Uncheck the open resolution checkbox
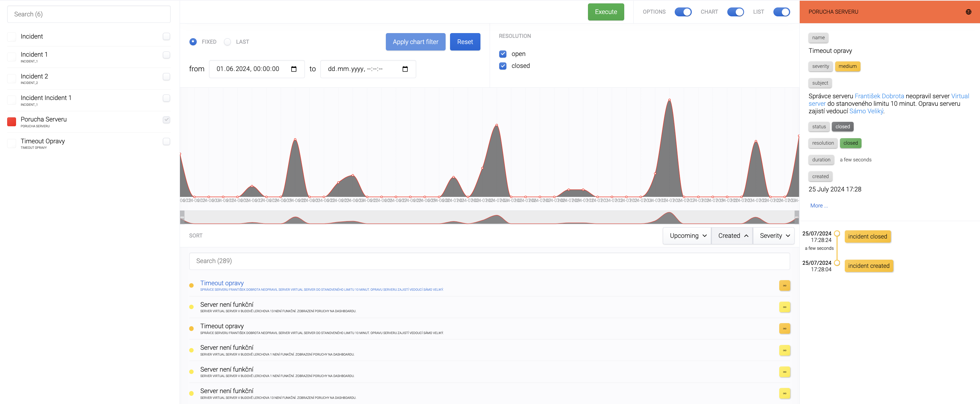 (x=503, y=54)
